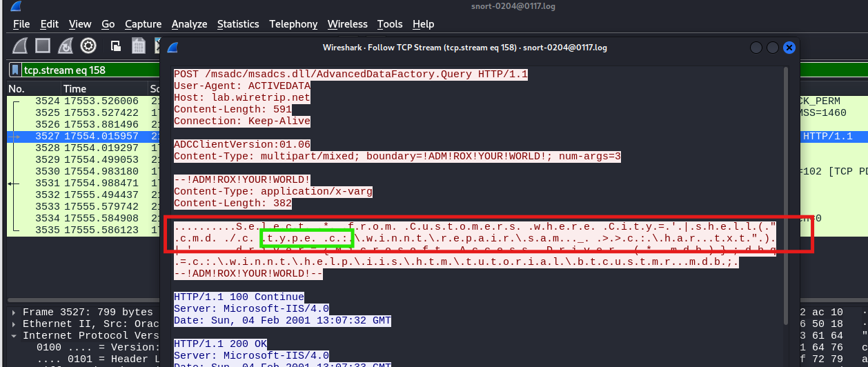This screenshot has width=868, height=367.
Task: Select packet row 3528
Action: (83, 148)
